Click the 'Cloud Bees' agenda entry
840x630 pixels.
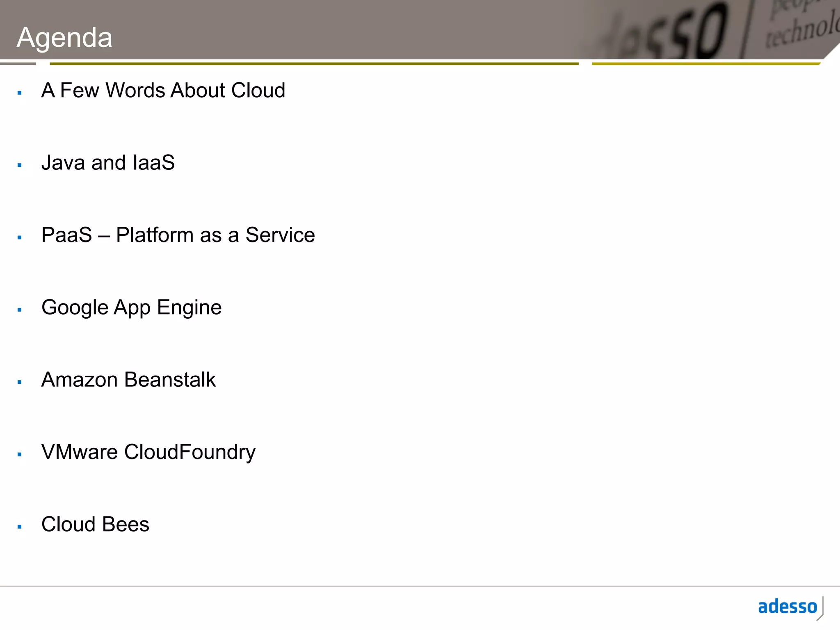95,524
